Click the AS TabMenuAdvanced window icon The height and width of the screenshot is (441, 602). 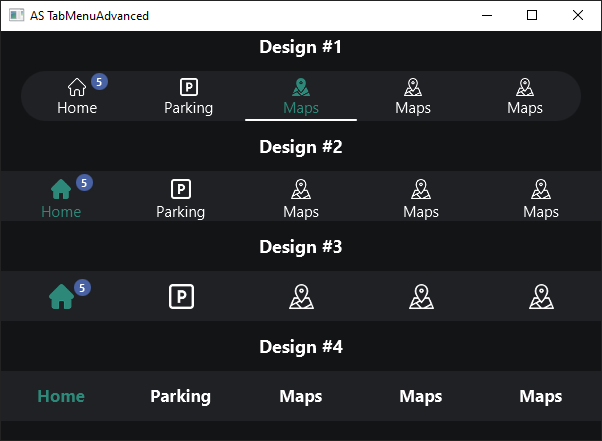coord(16,15)
